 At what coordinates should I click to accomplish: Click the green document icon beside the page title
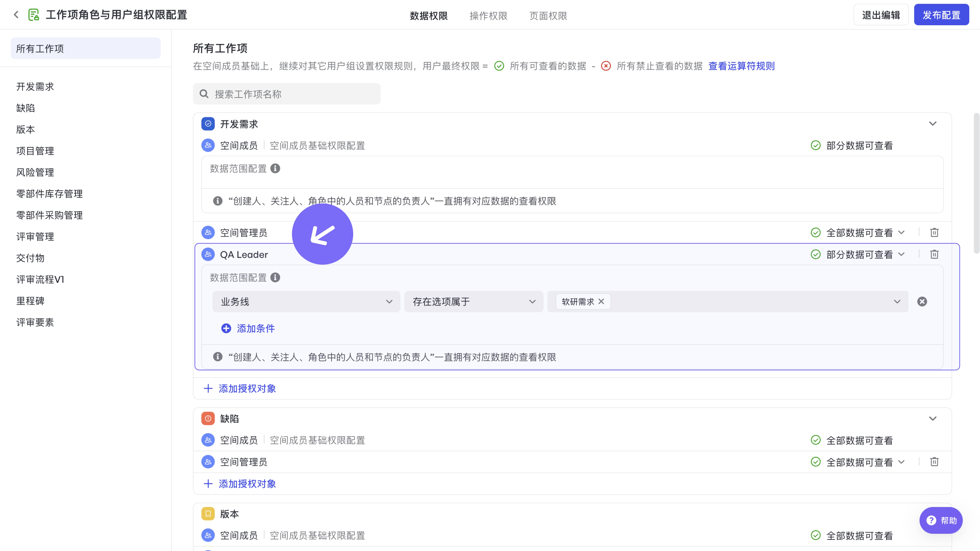[x=34, y=15]
